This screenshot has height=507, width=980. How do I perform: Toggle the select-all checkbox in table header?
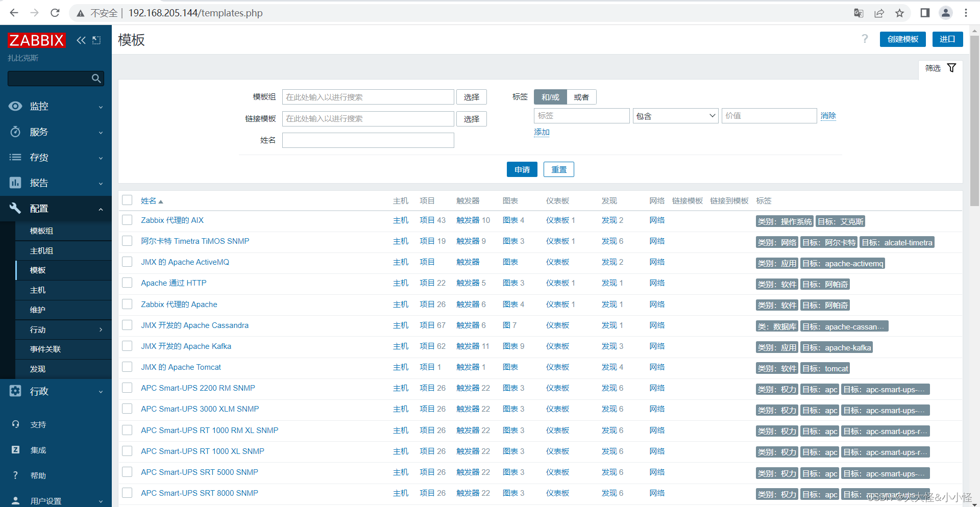[x=127, y=200]
